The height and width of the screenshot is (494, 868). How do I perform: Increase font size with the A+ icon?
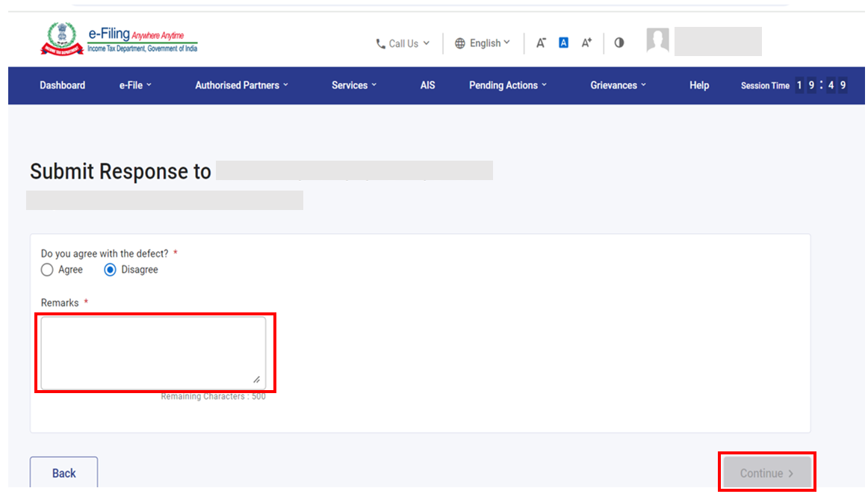pyautogui.click(x=586, y=43)
